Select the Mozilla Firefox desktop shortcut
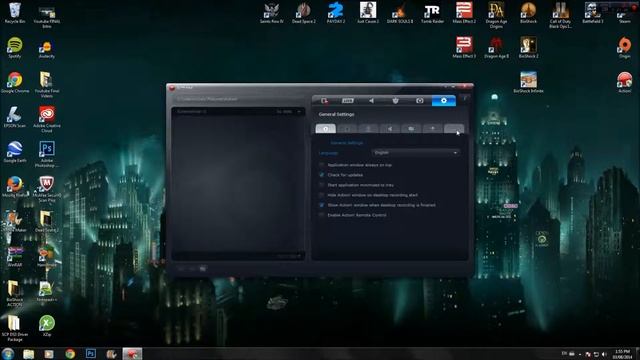Viewport: 640px width, 360px height. (x=15, y=187)
